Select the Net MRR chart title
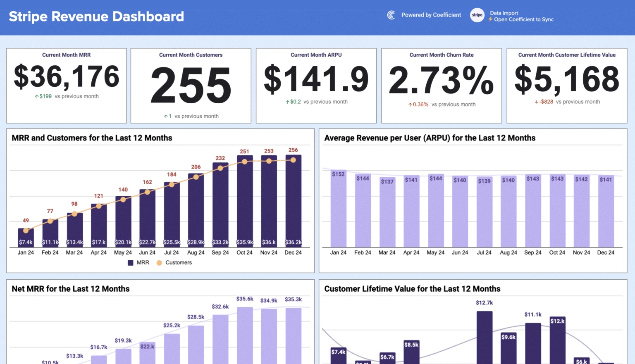The width and height of the screenshot is (635, 364). [69, 289]
